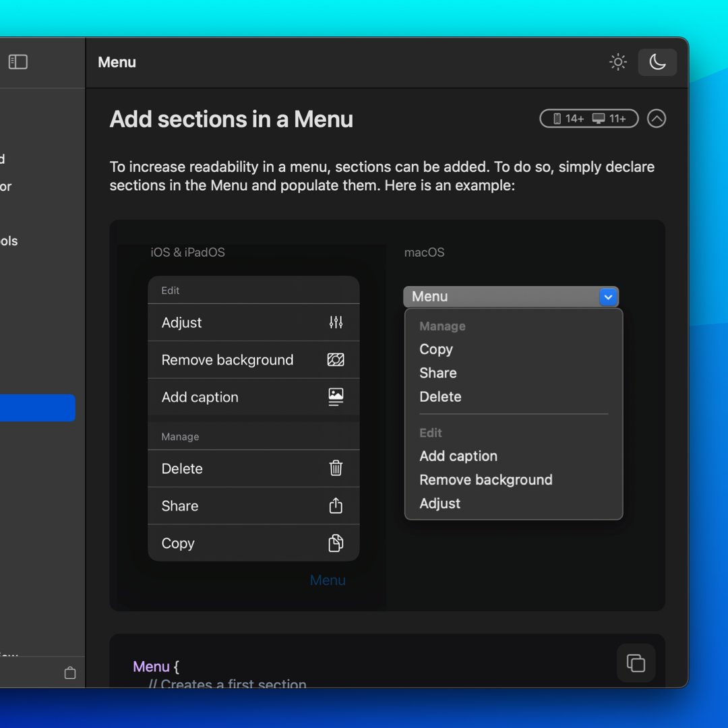This screenshot has width=728, height=728.
Task: Choose Add caption in macOS menu
Action: 458,456
